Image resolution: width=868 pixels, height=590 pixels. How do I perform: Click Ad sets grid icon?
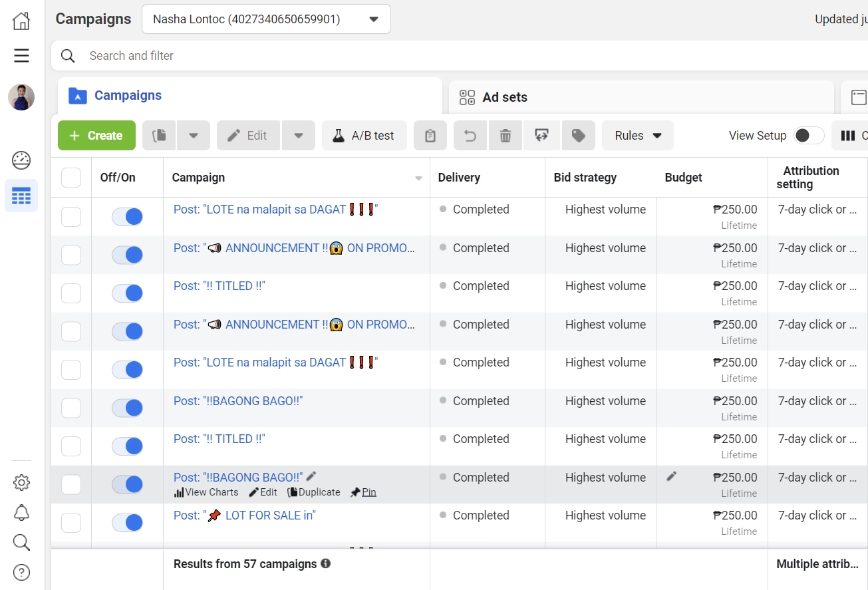click(468, 97)
